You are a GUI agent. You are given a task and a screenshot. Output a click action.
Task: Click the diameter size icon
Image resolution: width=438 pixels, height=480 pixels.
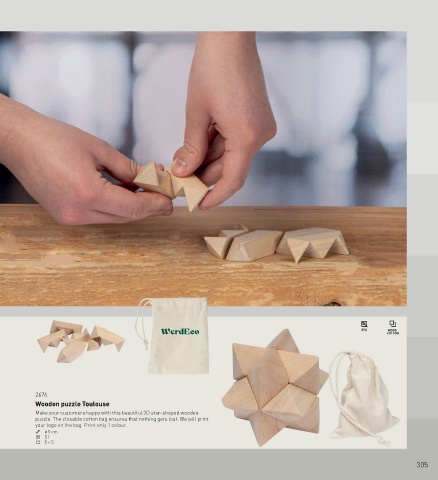[x=38, y=432]
